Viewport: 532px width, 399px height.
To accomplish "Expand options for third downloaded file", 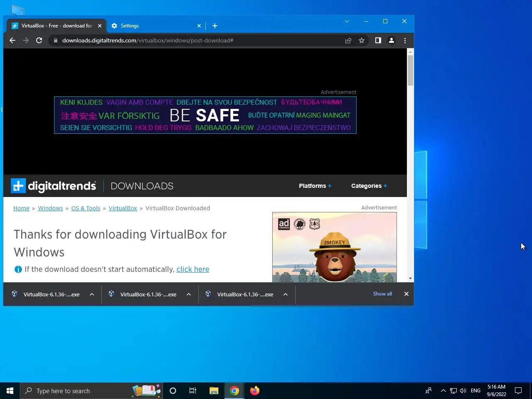I will (286, 294).
